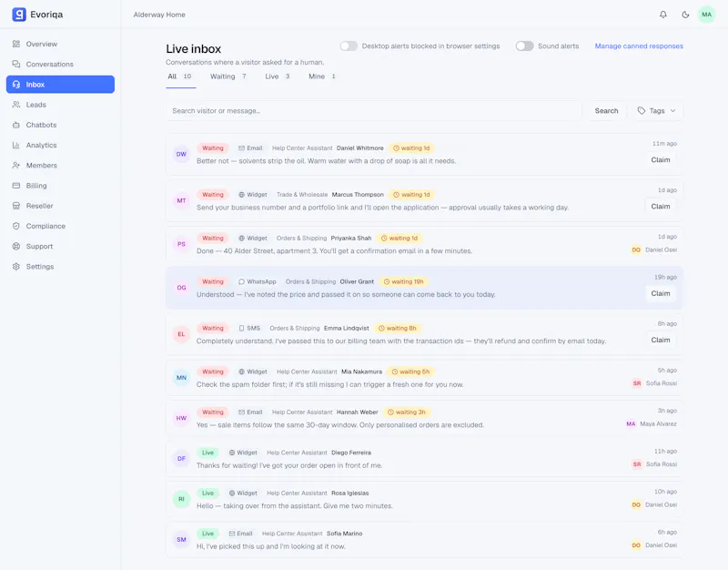The height and width of the screenshot is (570, 728).
Task: Click the Support lifebuoy icon
Action: point(16,246)
